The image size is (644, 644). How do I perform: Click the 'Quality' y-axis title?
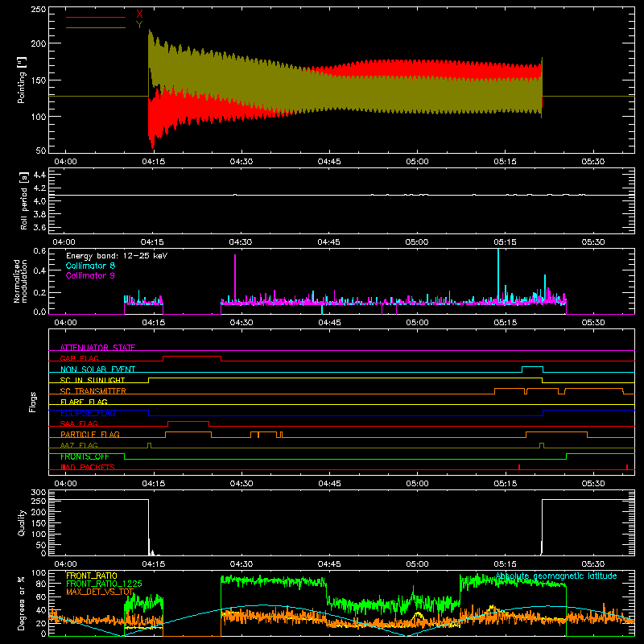tap(22, 522)
